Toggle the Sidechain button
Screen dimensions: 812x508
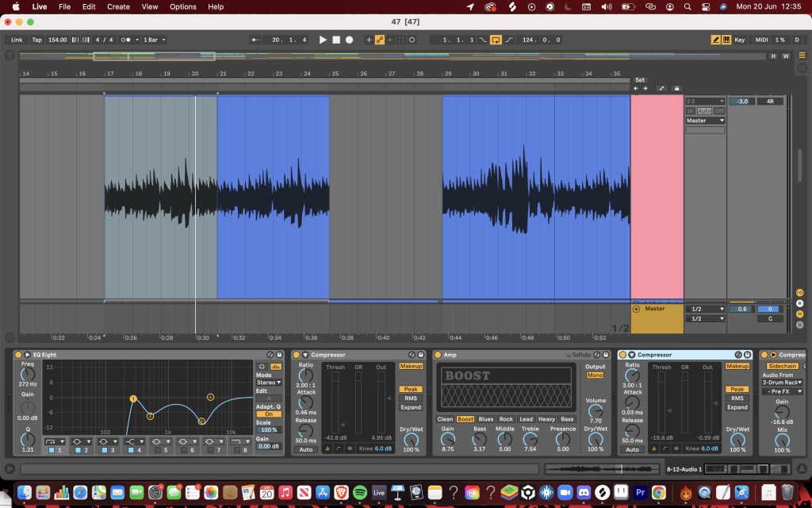782,367
